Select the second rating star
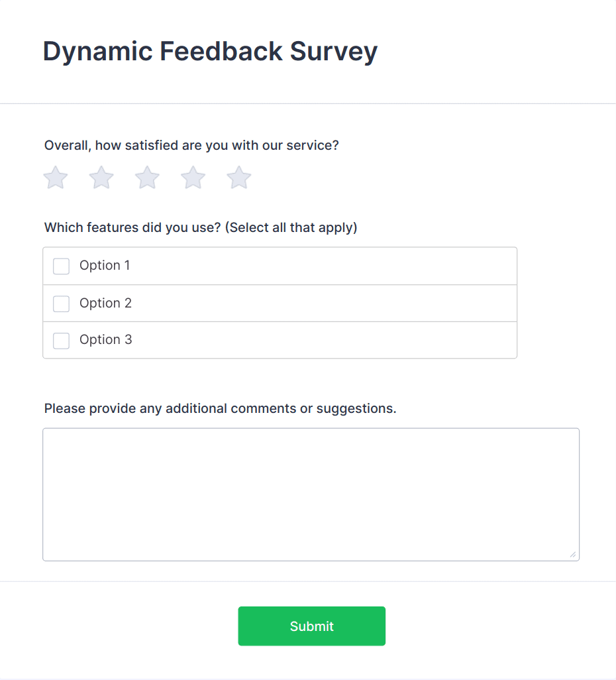 pyautogui.click(x=101, y=178)
